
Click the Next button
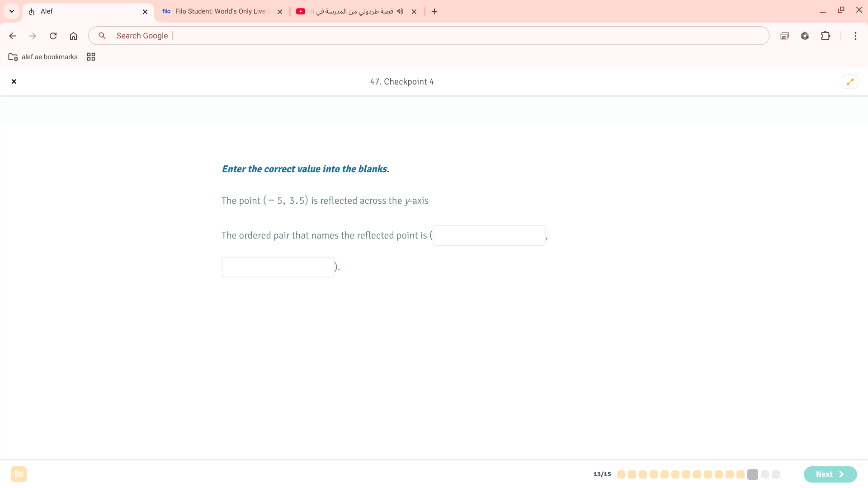[x=830, y=474]
